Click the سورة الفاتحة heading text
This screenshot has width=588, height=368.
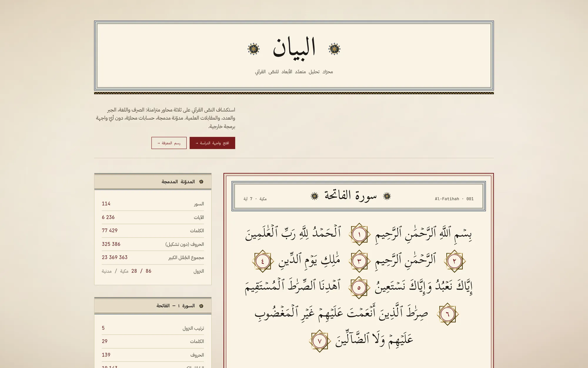351,195
